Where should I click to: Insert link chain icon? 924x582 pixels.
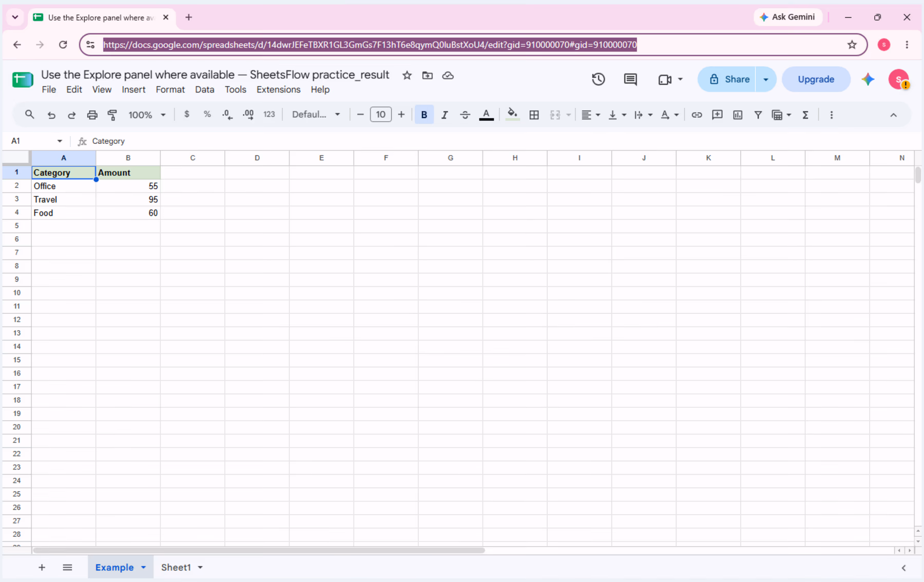(697, 115)
